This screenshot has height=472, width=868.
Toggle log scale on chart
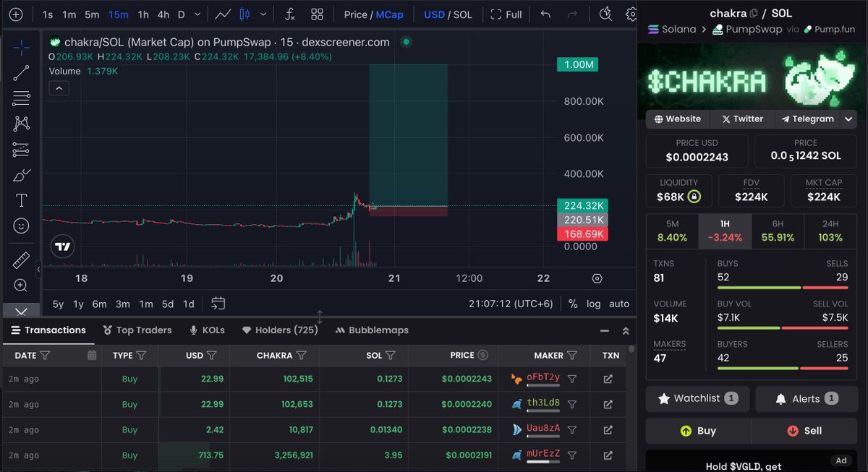[x=593, y=304]
